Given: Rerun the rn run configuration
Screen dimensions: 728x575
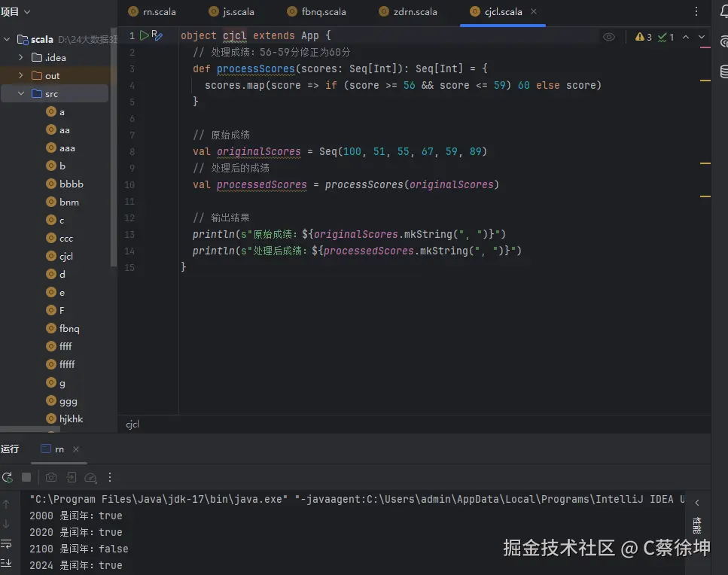Looking at the screenshot, I should click(8, 477).
